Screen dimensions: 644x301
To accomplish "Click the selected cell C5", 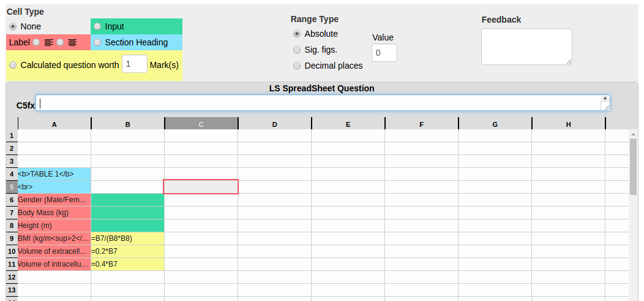I will point(201,187).
